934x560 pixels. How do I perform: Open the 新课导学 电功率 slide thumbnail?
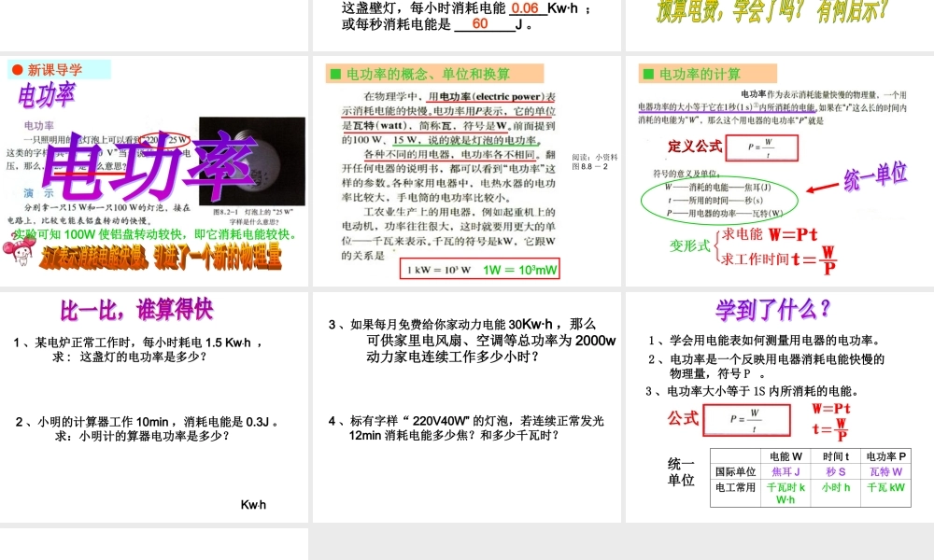154,171
